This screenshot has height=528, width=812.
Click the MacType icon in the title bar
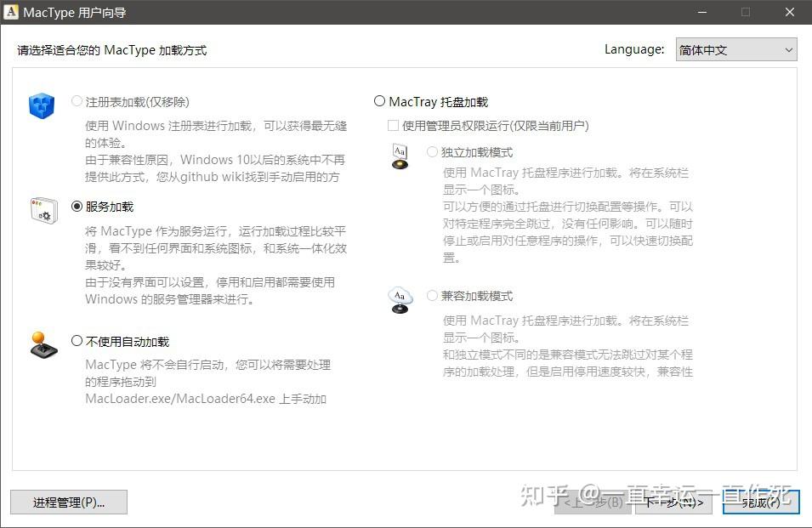(x=11, y=12)
